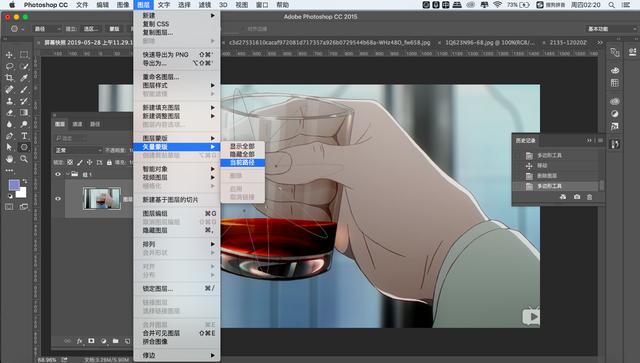Click the layer thumbnail in Layers panel
The image size is (640, 363).
coord(102,198)
